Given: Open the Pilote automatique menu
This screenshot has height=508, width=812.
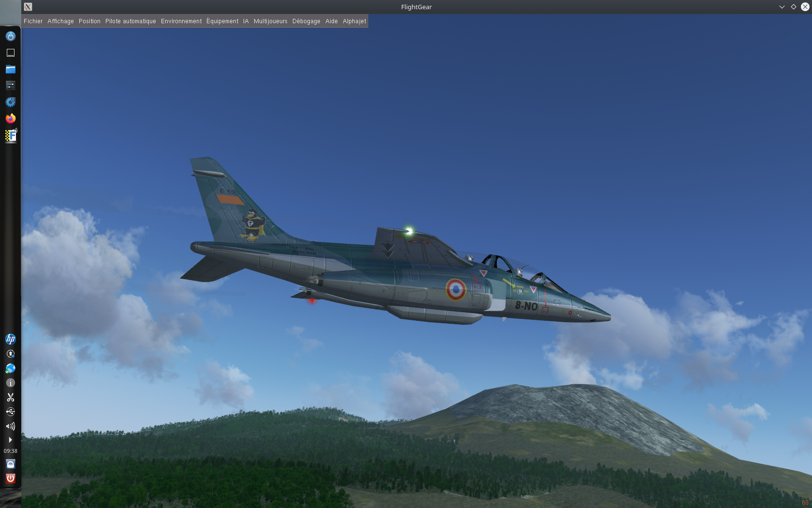Looking at the screenshot, I should 130,21.
